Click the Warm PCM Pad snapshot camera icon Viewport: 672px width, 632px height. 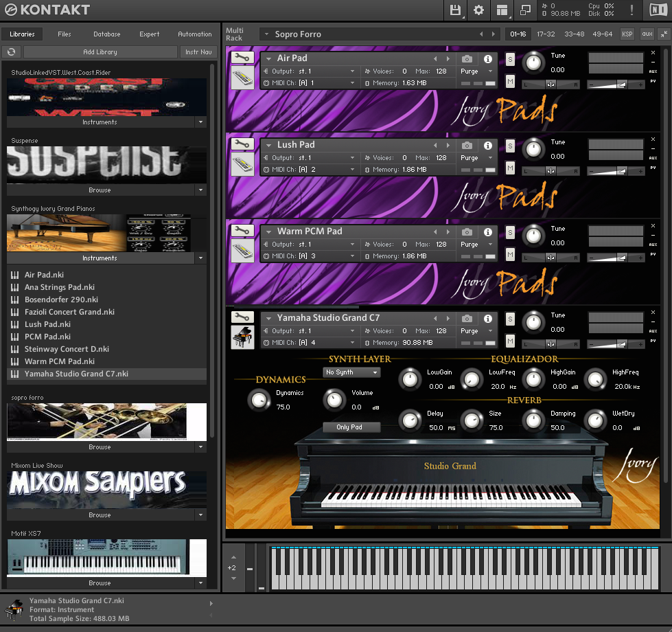467,232
